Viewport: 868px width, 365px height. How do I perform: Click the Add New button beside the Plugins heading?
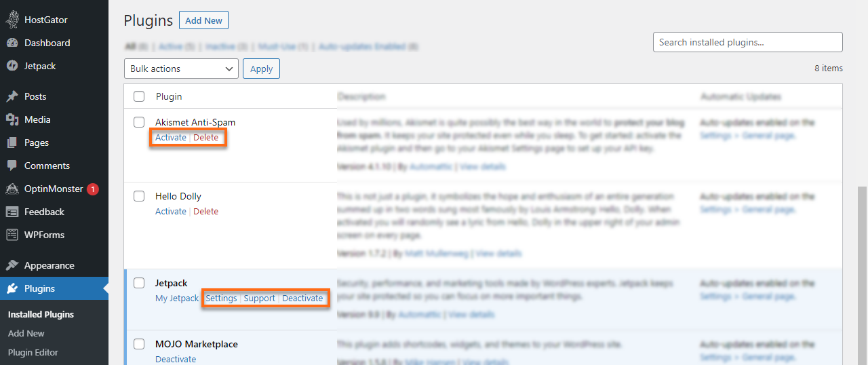[x=203, y=20]
